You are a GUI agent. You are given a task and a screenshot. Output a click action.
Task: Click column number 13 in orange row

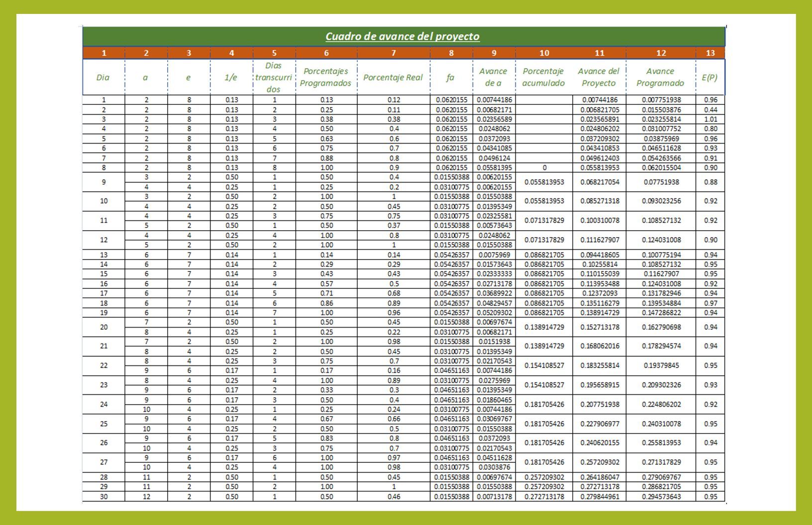pyautogui.click(x=710, y=53)
